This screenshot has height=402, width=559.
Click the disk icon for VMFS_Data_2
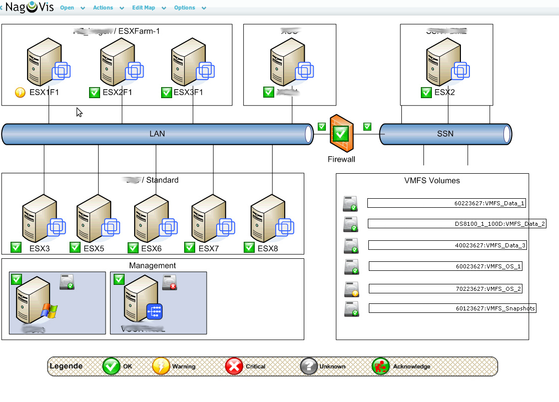pos(351,225)
